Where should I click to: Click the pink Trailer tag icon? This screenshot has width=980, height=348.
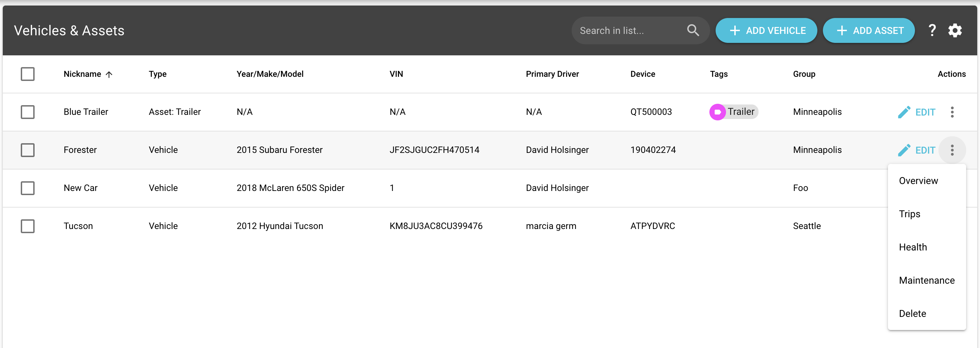(717, 112)
